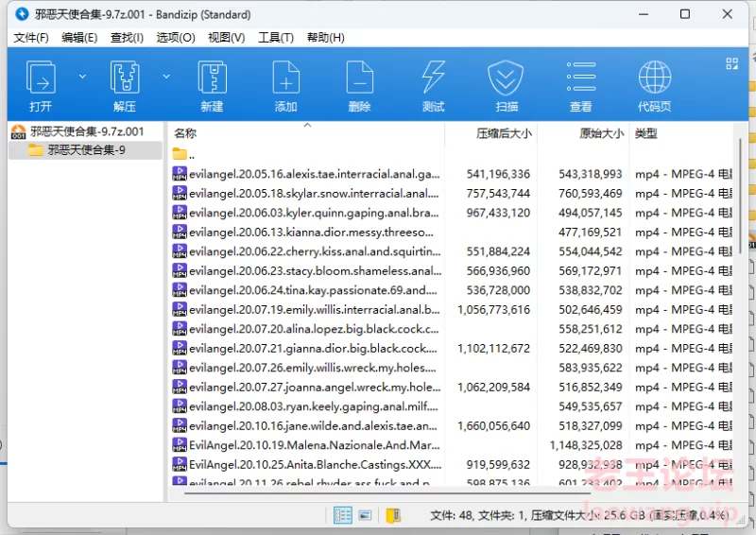Image resolution: width=756 pixels, height=535 pixels.
Task: Switch to details list view status icon
Action: point(343,515)
